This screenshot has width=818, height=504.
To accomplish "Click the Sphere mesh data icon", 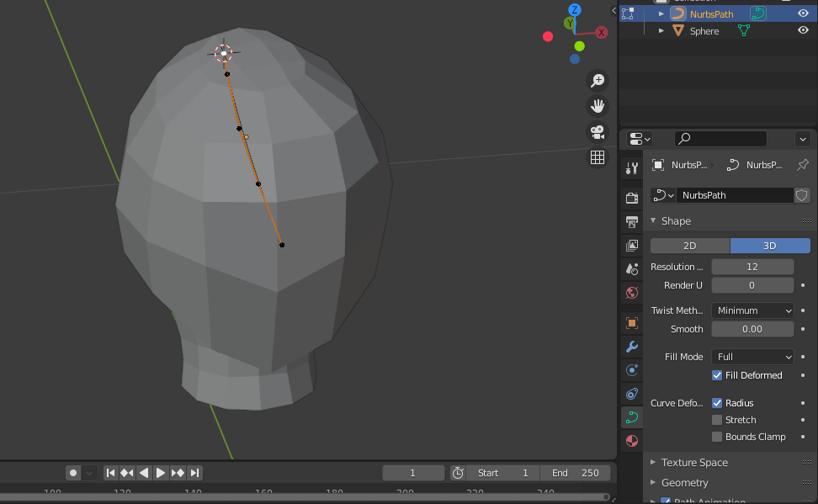I will (744, 31).
